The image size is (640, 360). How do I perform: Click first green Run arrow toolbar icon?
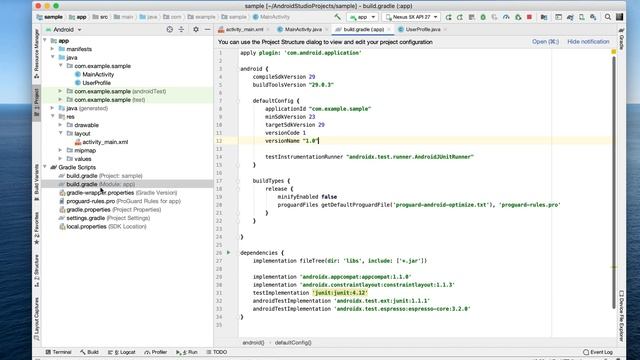tap(449, 17)
